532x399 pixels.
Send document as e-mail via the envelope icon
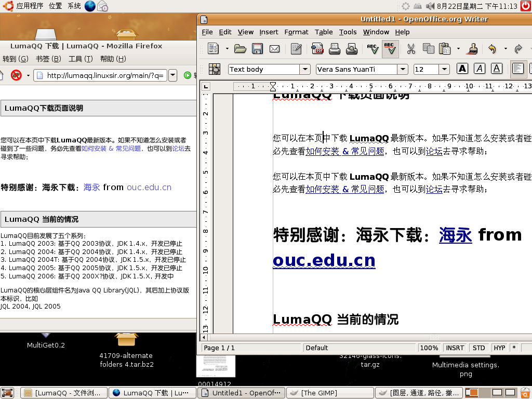(274, 49)
